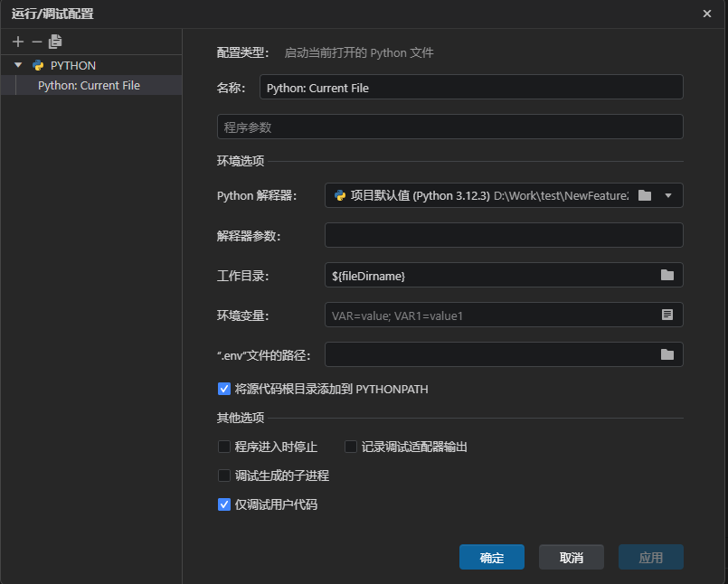728x584 pixels.
Task: Uncheck 仅调试用户代码 checkbox
Action: pyautogui.click(x=224, y=504)
